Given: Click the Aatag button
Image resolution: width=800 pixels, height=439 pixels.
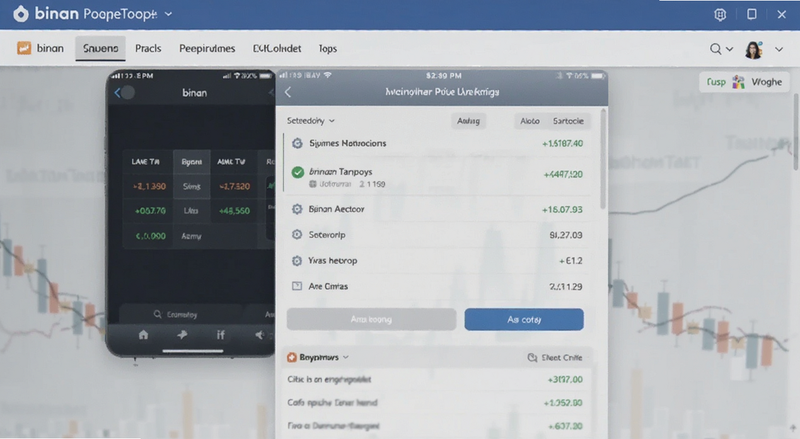Looking at the screenshot, I should (468, 121).
